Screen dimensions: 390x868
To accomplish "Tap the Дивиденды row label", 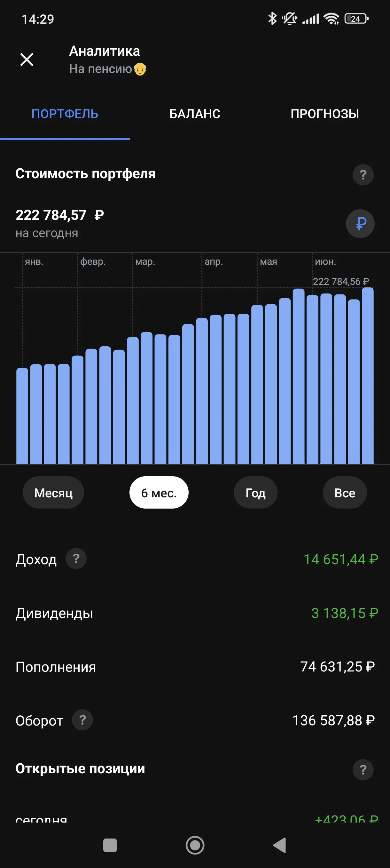I will click(x=54, y=613).
